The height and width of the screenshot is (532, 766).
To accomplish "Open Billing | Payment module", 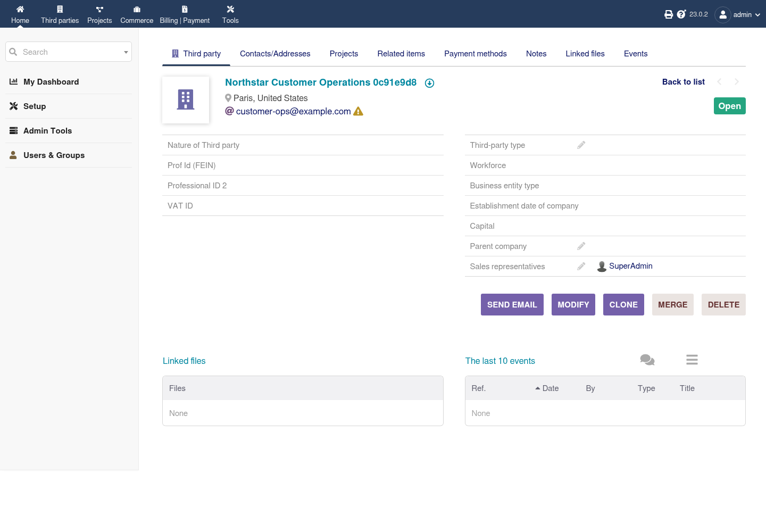I will pos(185,14).
